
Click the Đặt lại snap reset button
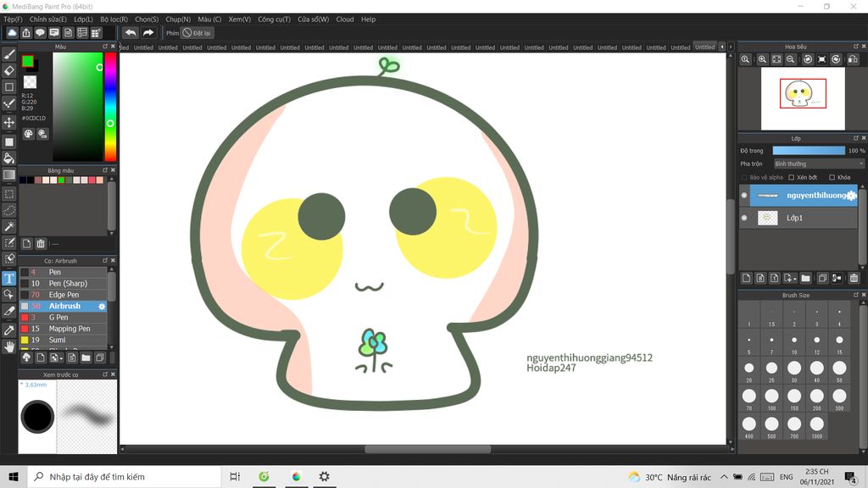click(x=197, y=33)
